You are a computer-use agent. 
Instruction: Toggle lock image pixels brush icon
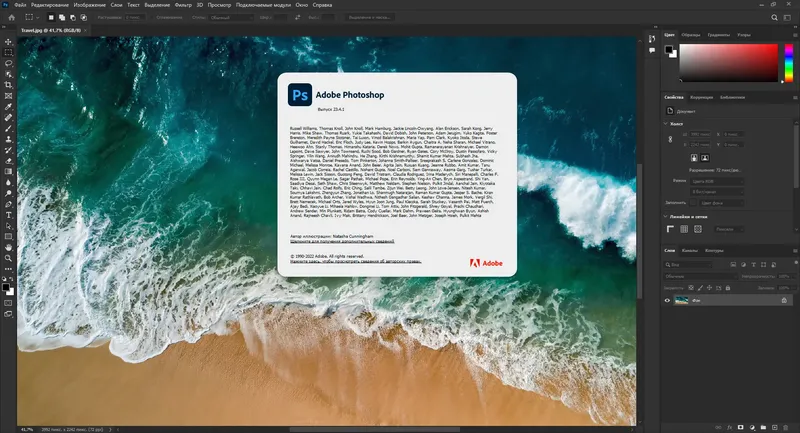(700, 288)
